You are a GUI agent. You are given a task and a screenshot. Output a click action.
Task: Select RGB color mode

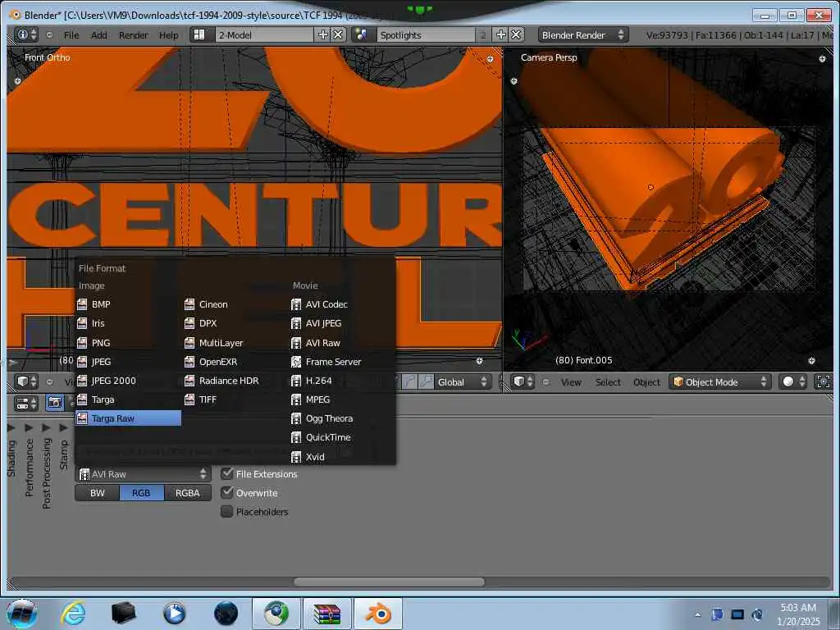click(x=141, y=493)
